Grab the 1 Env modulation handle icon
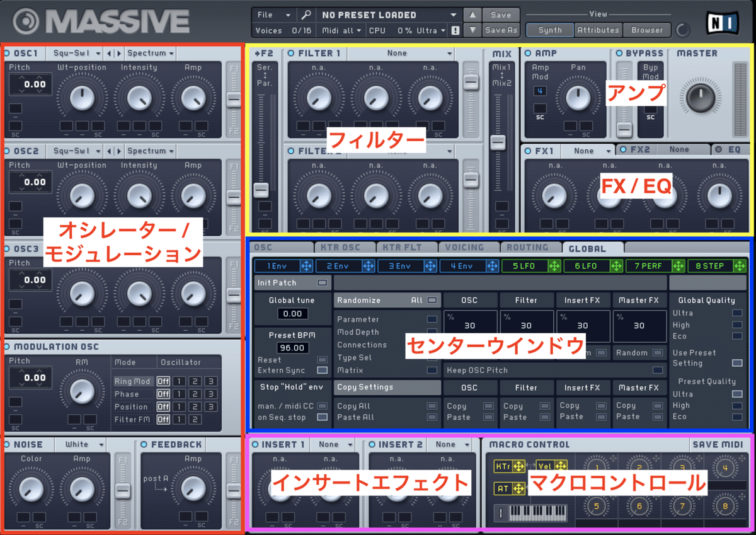Viewport: 756px width, 535px height. pos(306,266)
